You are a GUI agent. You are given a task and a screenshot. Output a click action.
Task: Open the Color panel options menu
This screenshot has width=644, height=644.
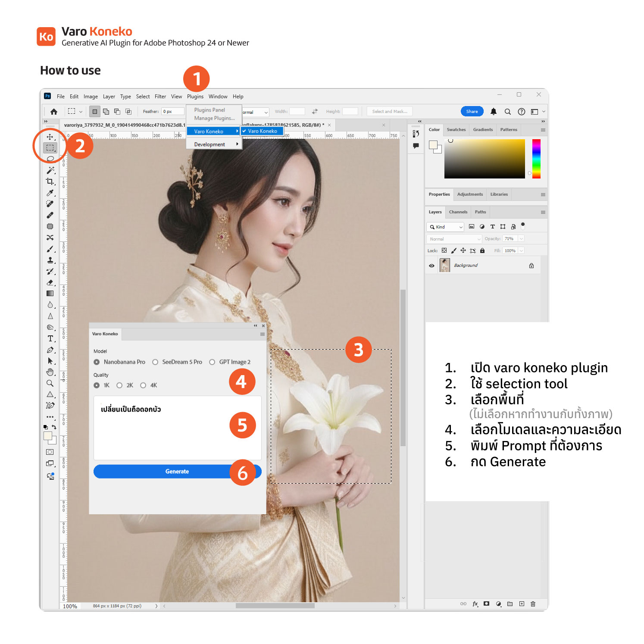coord(543,130)
